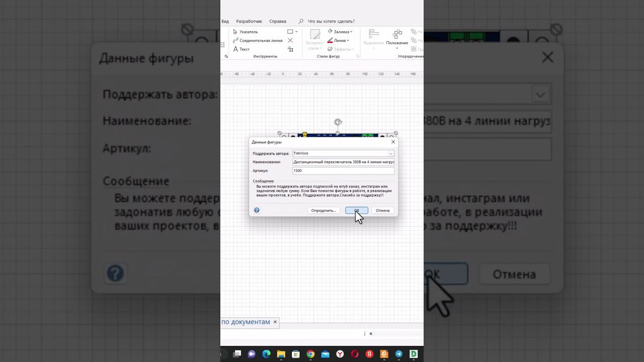Launch Microsoft Edge from taskbar

tap(267, 354)
